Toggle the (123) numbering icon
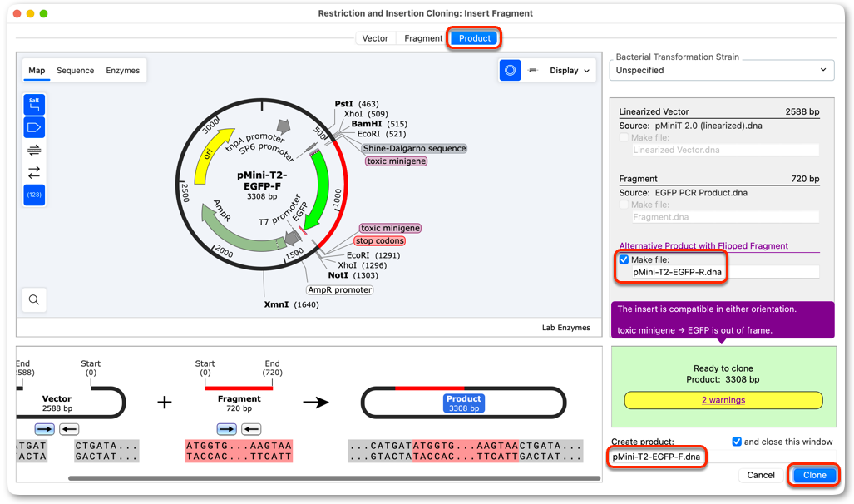Image resolution: width=854 pixels, height=504 pixels. [x=34, y=195]
